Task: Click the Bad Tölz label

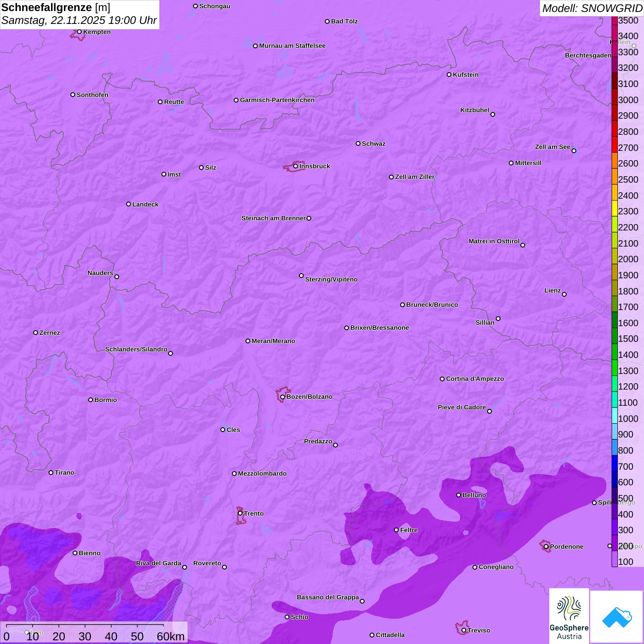Action: pos(344,21)
